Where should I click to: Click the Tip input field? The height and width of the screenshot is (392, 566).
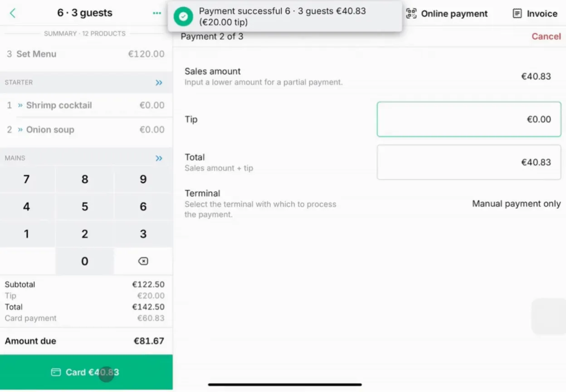point(468,119)
